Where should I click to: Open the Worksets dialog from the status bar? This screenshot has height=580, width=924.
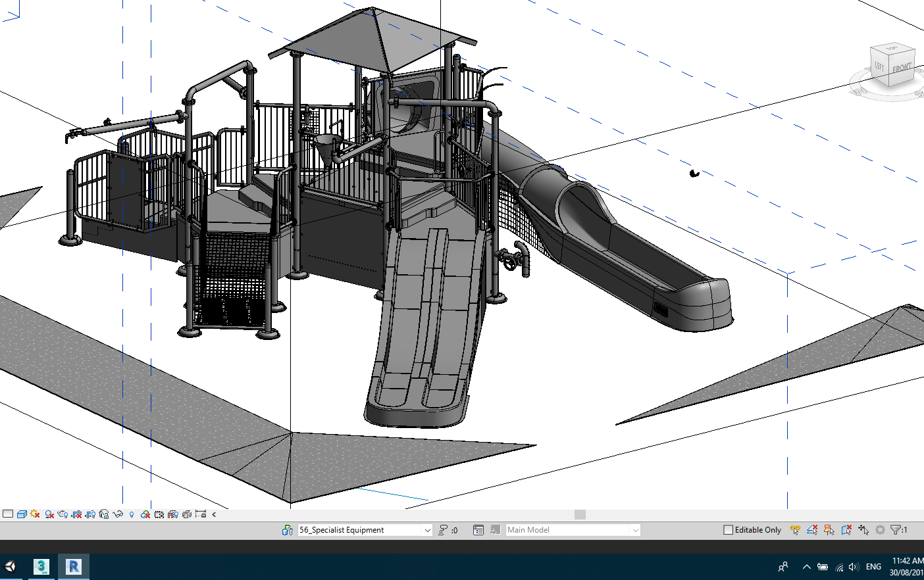click(x=288, y=530)
